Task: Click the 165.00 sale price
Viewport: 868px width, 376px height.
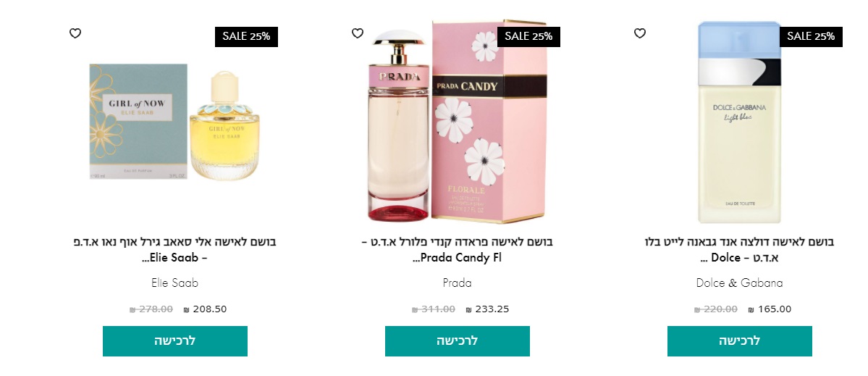Action: click(770, 309)
